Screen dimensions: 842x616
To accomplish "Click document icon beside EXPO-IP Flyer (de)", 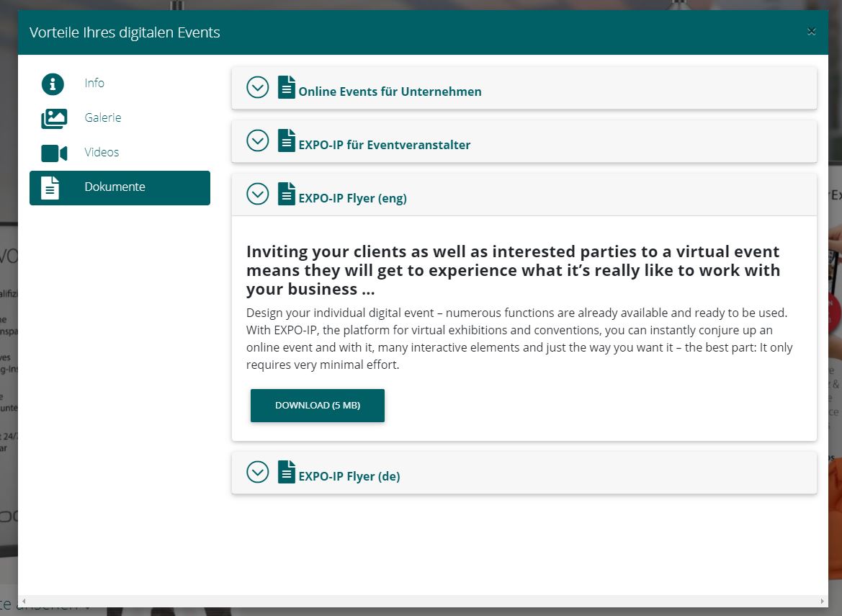I will click(x=287, y=472).
